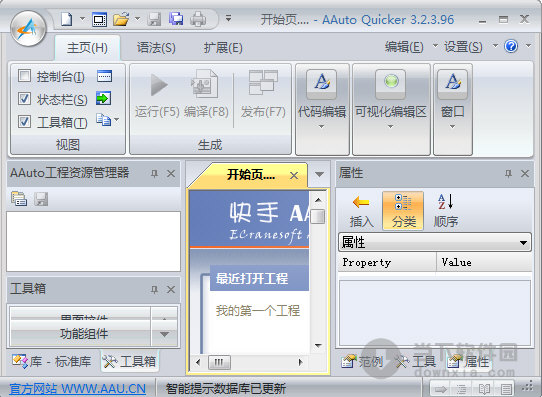Select the 库 - 标准库 bottom tab
Image resolution: width=542 pixels, height=397 pixels.
(x=52, y=362)
